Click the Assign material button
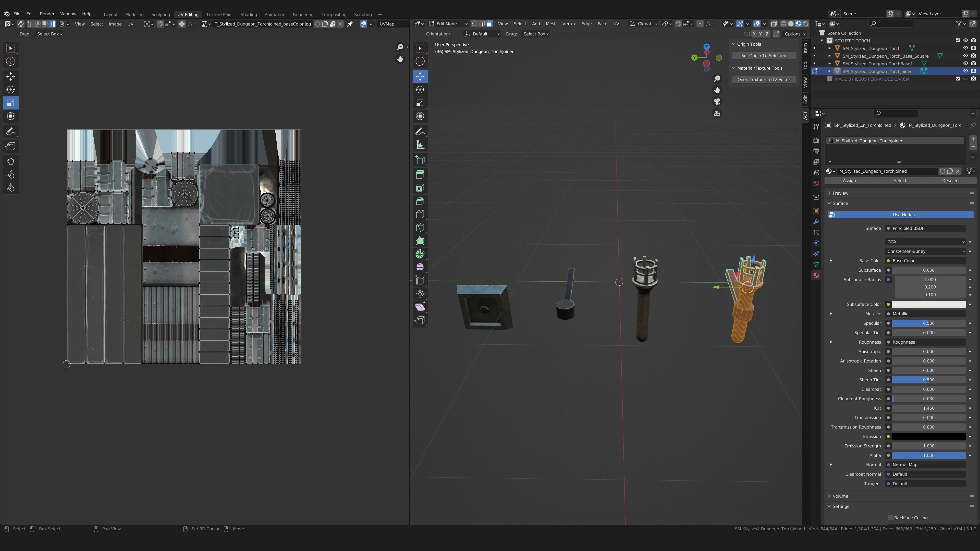 [x=849, y=181]
